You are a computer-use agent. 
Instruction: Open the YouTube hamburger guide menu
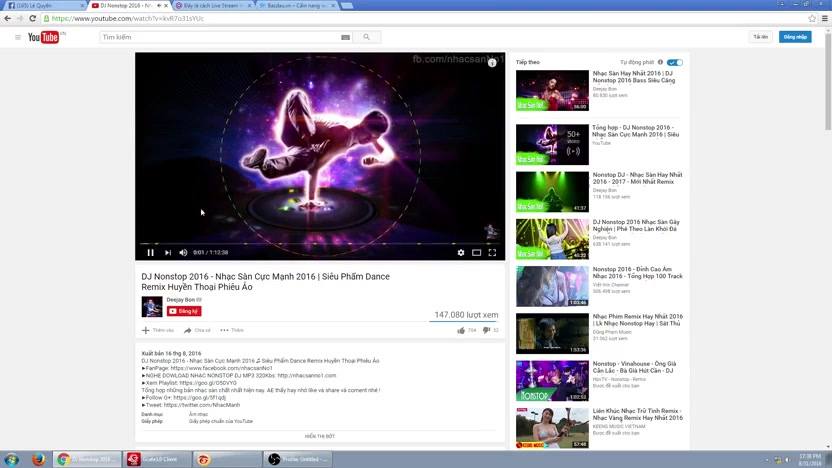(18, 37)
